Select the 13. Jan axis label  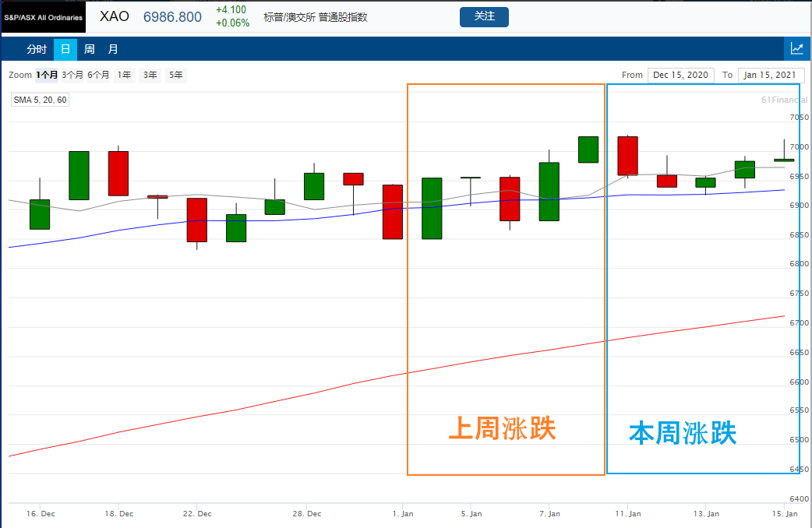pos(706,513)
